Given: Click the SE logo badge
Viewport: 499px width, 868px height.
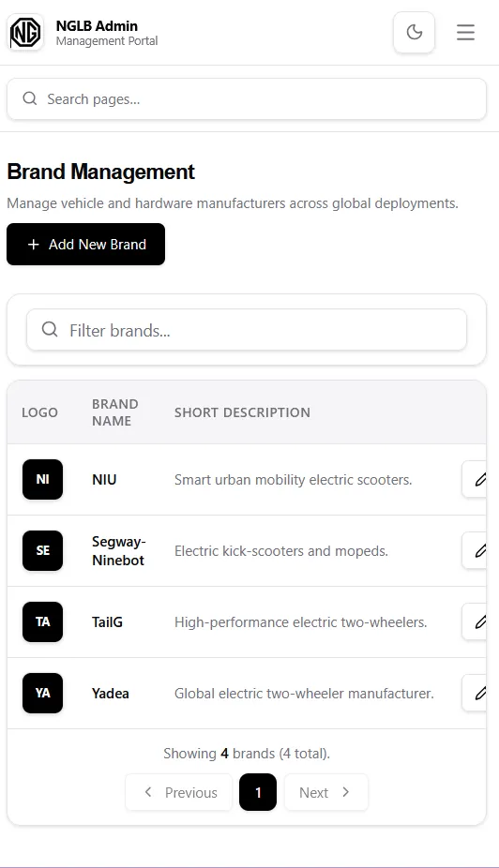Looking at the screenshot, I should coord(42,551).
